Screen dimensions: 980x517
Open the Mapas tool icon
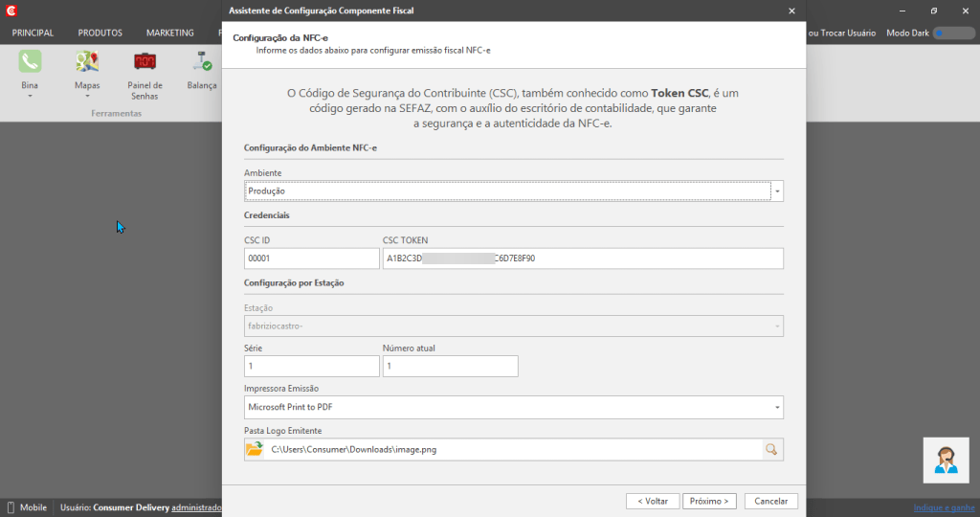[x=87, y=61]
